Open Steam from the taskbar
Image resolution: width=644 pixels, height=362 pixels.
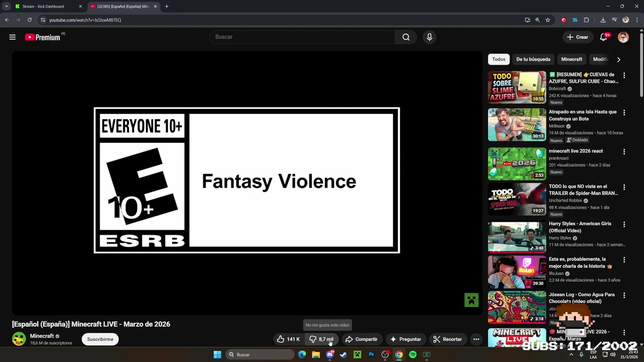(343, 354)
